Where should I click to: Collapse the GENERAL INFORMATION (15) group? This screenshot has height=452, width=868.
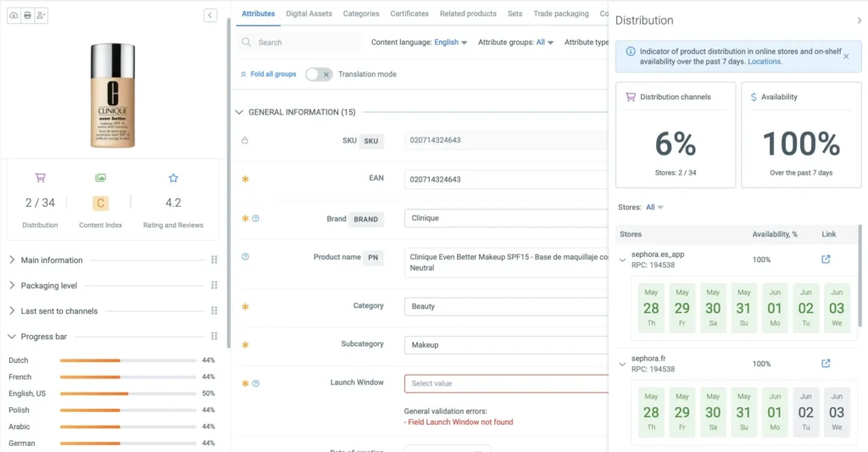point(239,112)
